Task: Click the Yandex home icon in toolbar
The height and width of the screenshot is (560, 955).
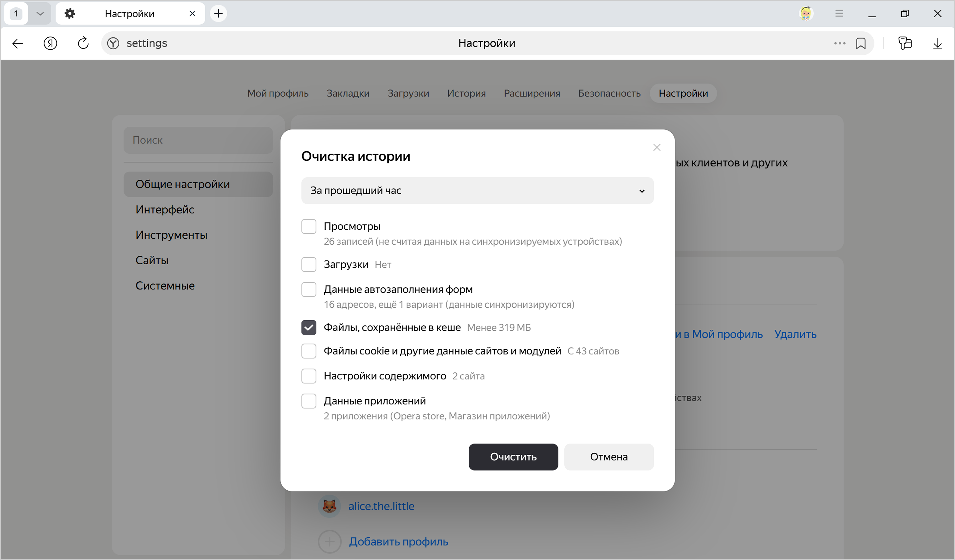Action: 50,43
